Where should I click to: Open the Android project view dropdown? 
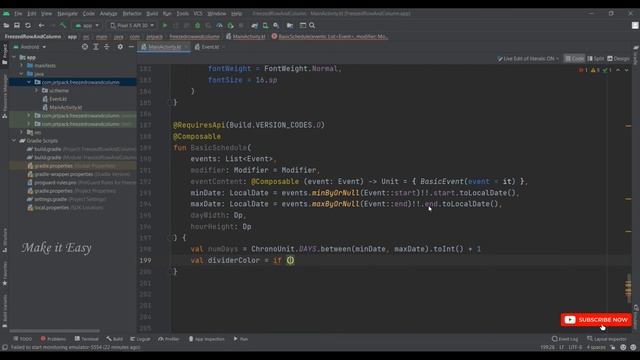pos(30,47)
